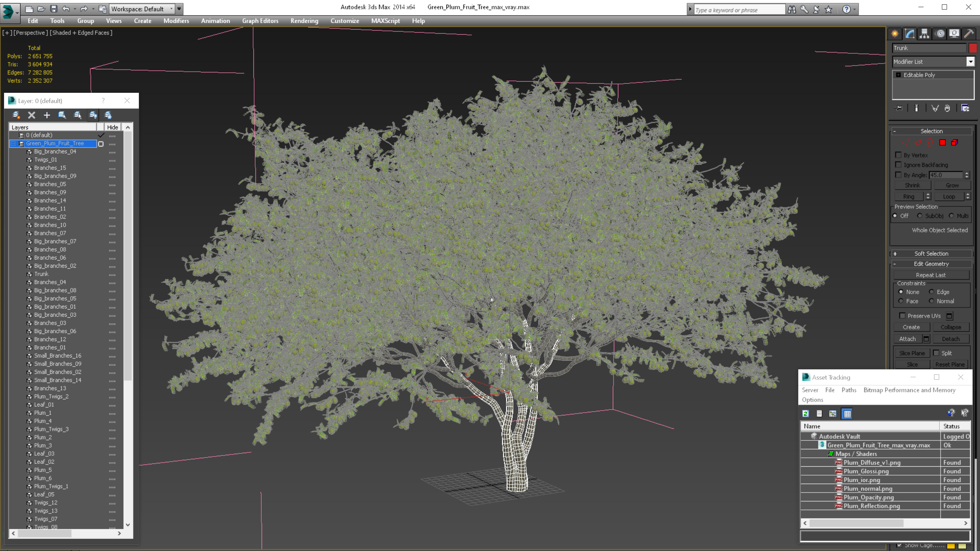Enable By Angle checkbox
Viewport: 980px width, 551px height.
coord(898,175)
